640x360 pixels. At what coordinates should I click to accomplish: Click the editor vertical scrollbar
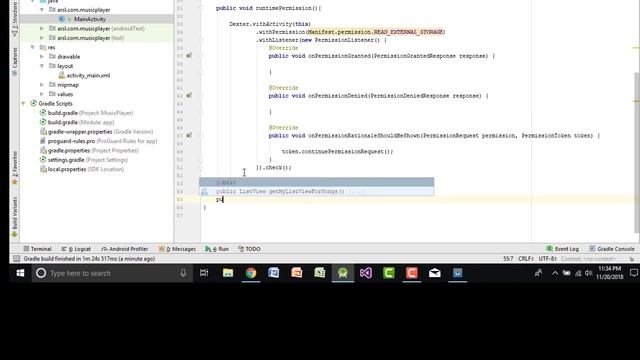click(x=637, y=152)
